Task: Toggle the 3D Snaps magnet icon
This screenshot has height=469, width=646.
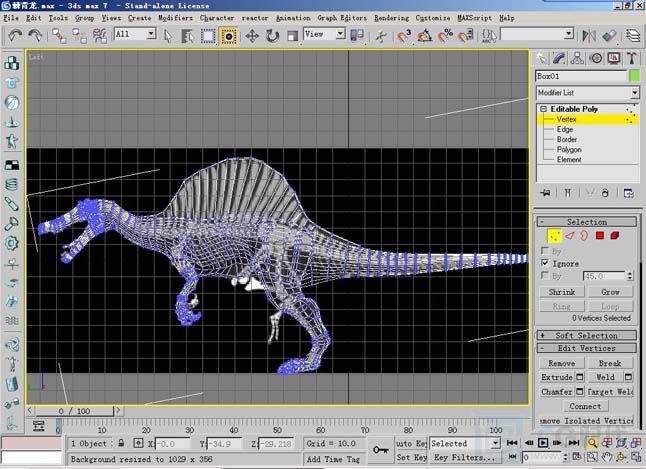Action: 404,36
